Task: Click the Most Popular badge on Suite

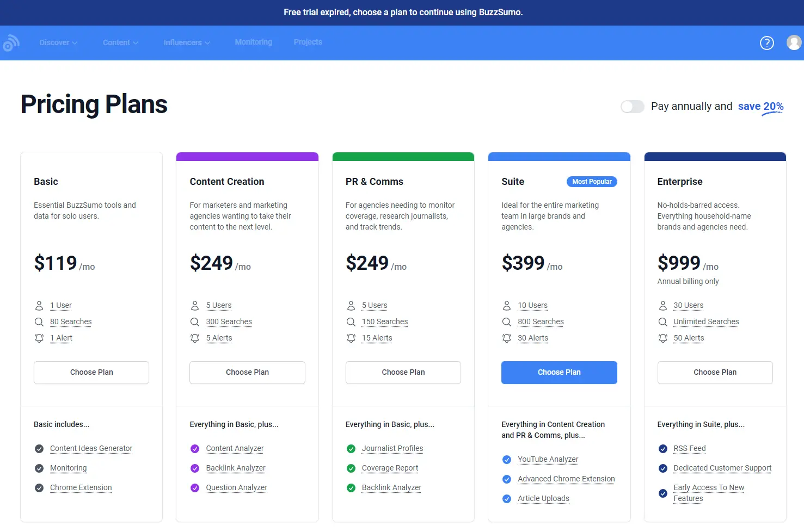Action: [x=592, y=181]
